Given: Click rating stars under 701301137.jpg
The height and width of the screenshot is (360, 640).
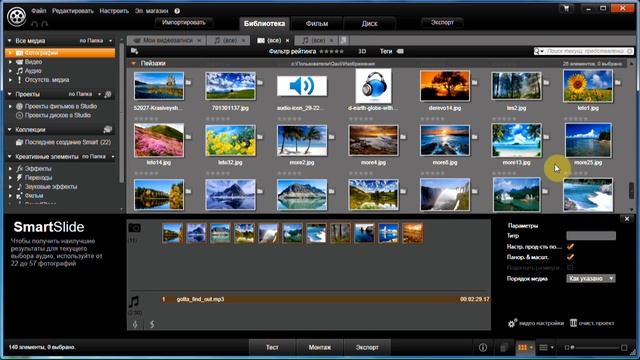Looking at the screenshot, I should tap(218, 119).
